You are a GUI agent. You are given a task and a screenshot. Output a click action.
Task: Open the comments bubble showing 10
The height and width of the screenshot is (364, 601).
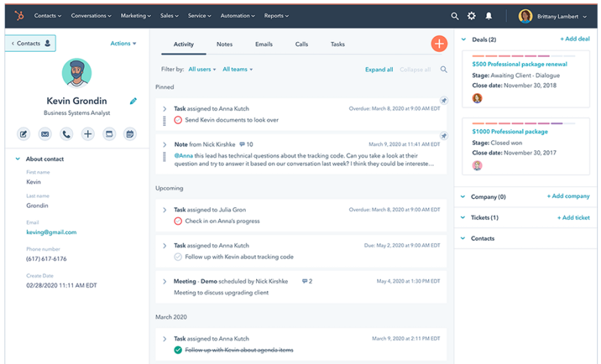click(x=246, y=144)
